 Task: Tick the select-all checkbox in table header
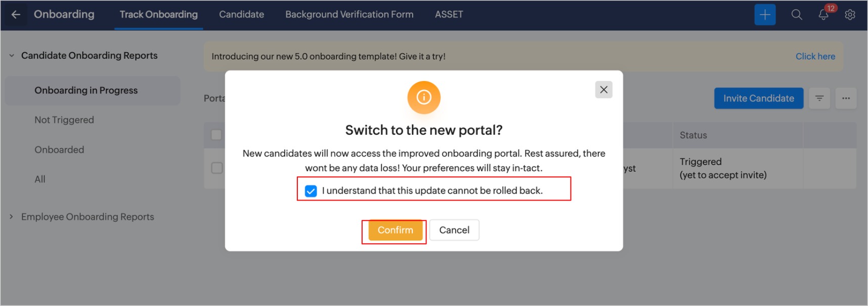tap(216, 135)
